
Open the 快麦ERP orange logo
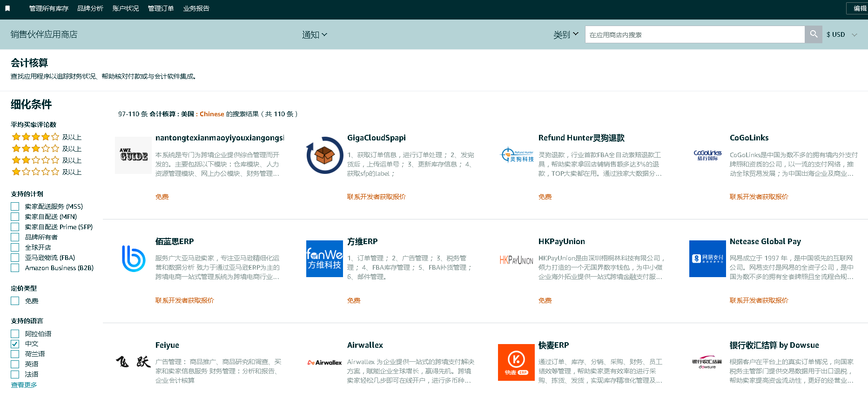517,362
